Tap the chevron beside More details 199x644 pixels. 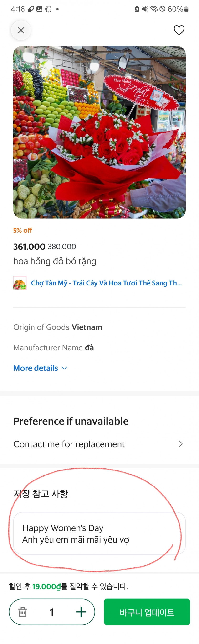[x=64, y=368]
